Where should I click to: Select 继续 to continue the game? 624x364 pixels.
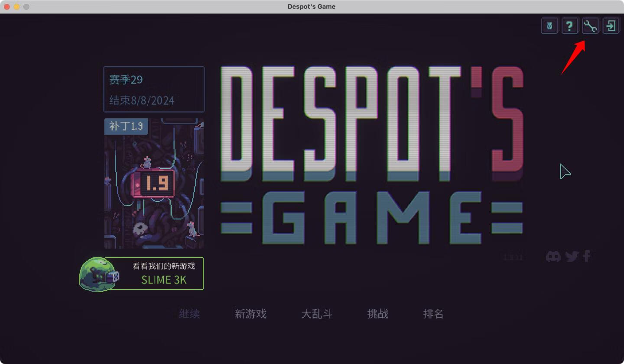pyautogui.click(x=189, y=314)
